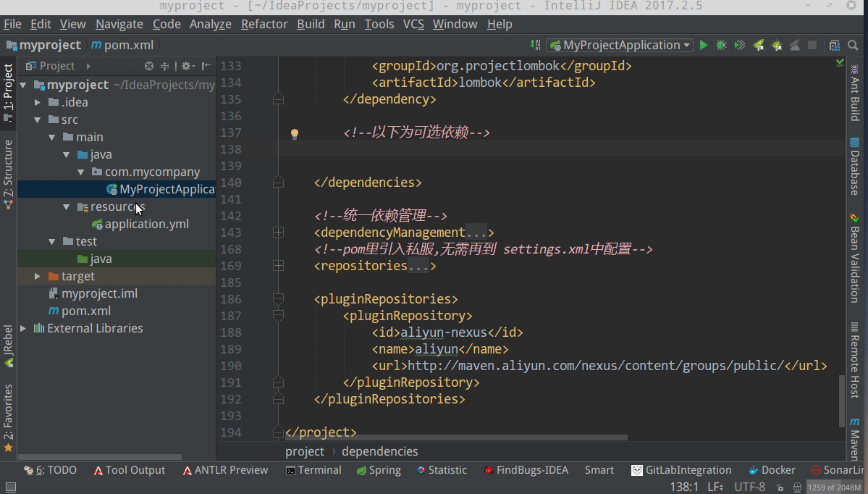Open the Spring tool window
This screenshot has height=494, width=868.
(379, 470)
